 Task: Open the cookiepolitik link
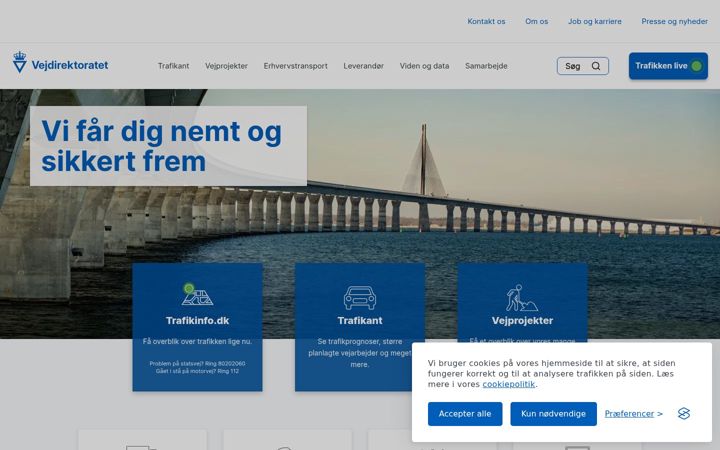click(x=508, y=384)
